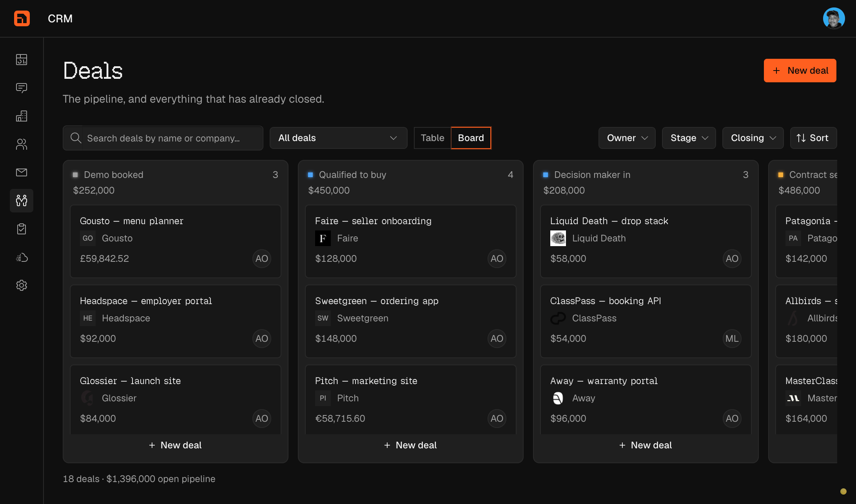
Task: Open the dashboard icon in the sidebar
Action: click(x=22, y=60)
